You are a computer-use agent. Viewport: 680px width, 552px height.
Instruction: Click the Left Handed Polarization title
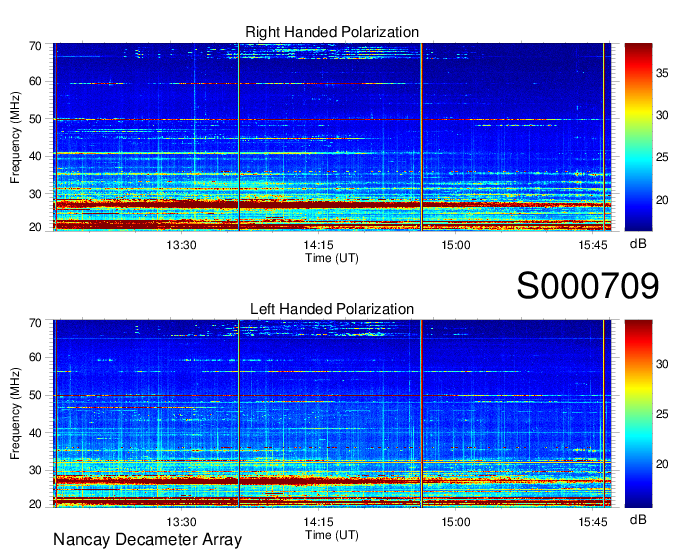tap(332, 309)
